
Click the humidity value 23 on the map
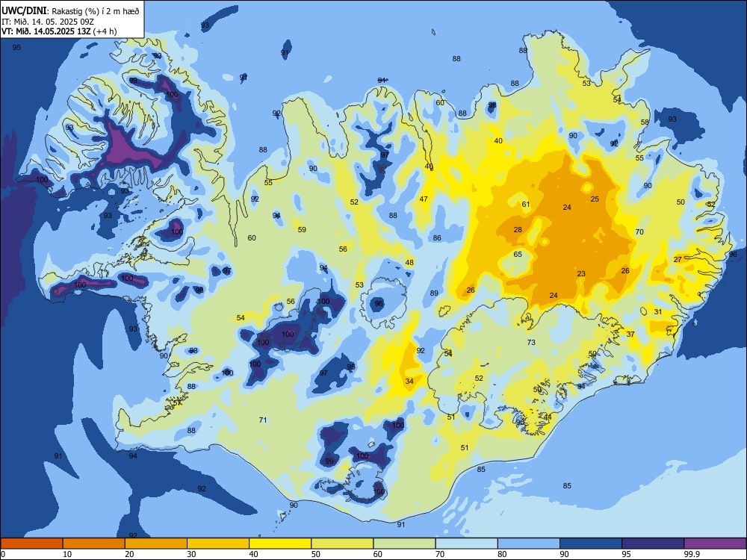point(581,274)
